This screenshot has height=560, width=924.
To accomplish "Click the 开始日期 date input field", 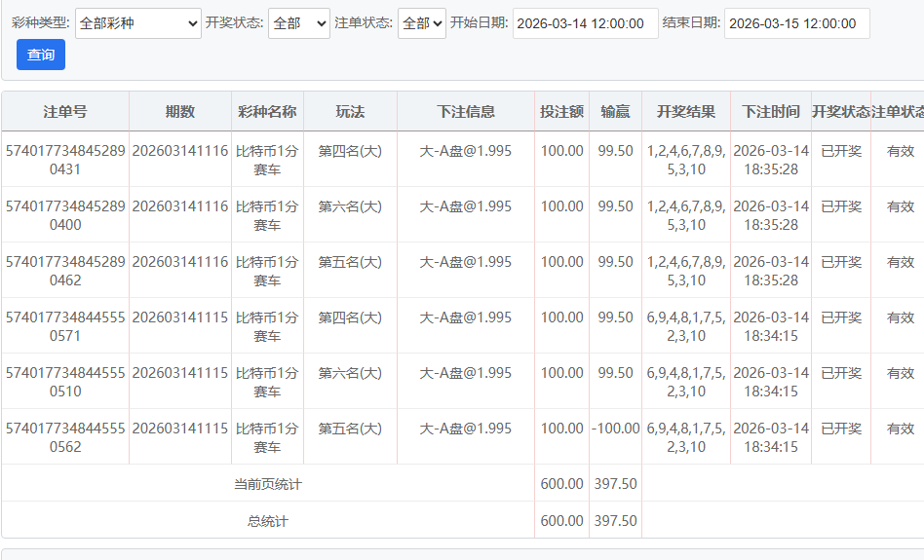I will 585,23.
